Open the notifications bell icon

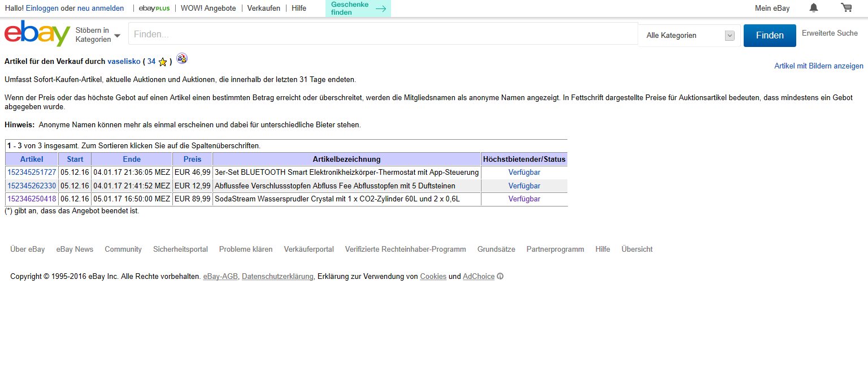tap(814, 8)
